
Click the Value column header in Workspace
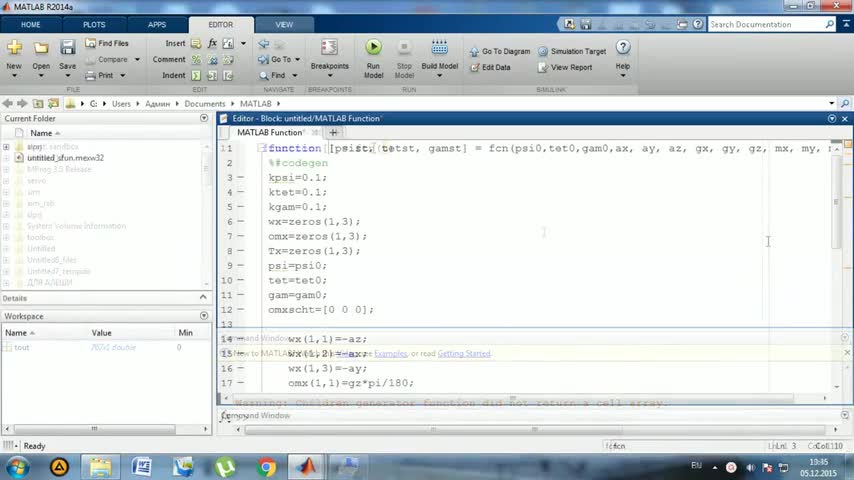[101, 333]
